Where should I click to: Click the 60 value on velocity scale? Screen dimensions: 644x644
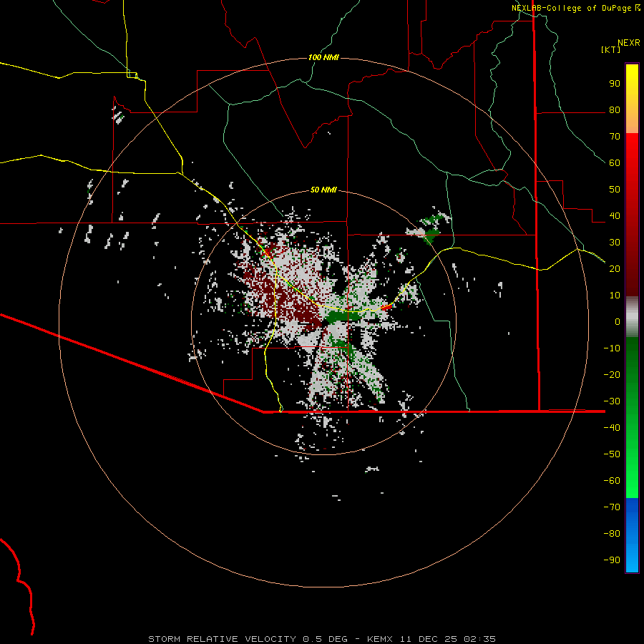pyautogui.click(x=615, y=163)
